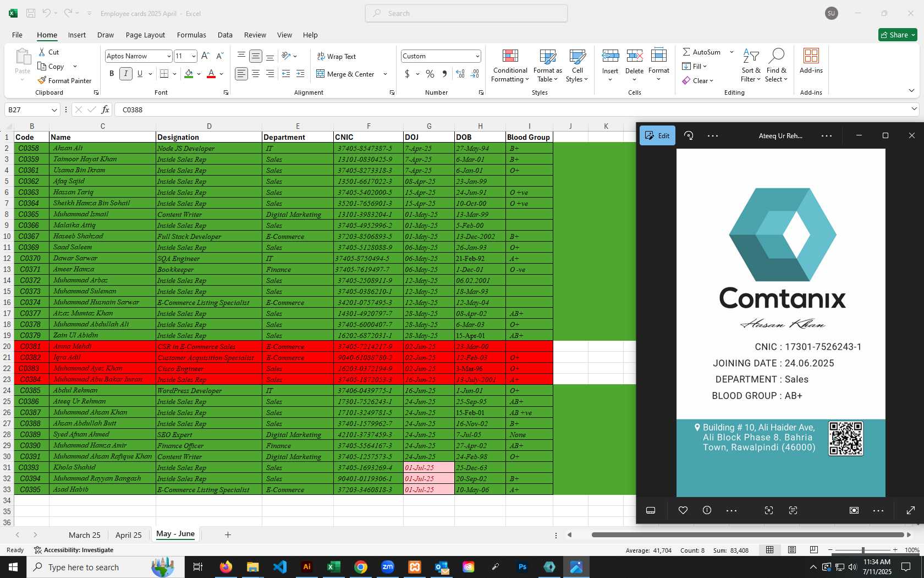The image size is (924, 578).
Task: Click Clear button in Editing group
Action: coord(697,80)
